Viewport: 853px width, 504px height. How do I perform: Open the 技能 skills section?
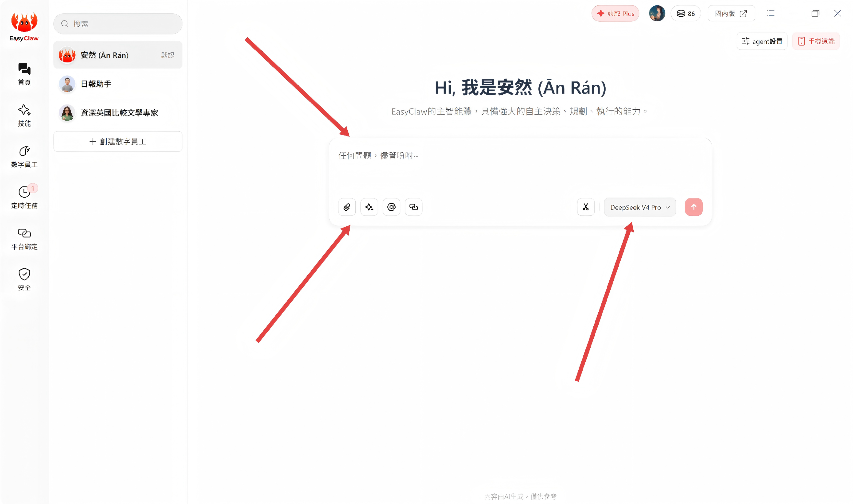tap(24, 115)
